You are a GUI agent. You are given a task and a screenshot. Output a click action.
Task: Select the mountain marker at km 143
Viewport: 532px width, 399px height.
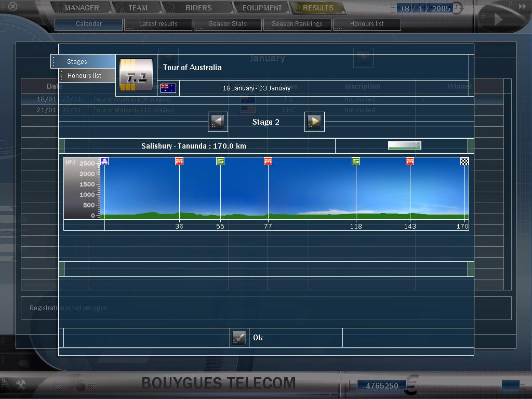click(x=410, y=161)
